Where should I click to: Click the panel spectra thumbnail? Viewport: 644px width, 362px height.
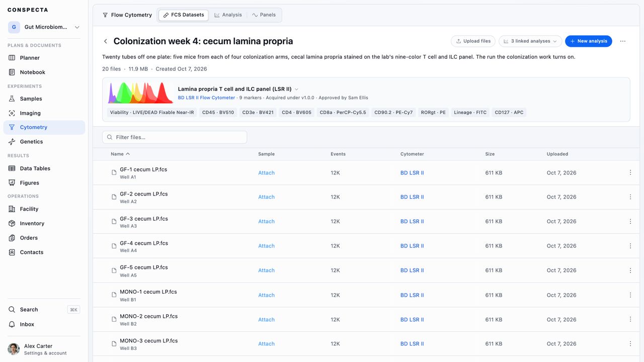pos(140,93)
